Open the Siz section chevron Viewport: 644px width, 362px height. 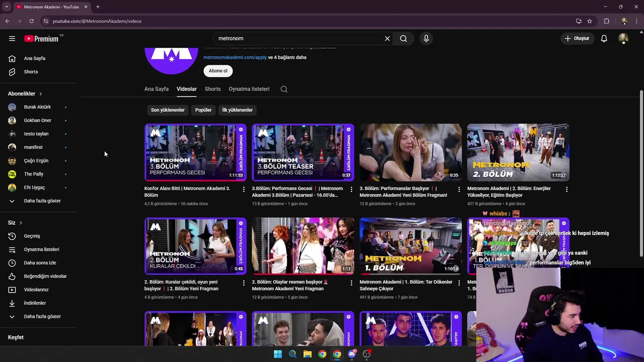[x=21, y=223]
